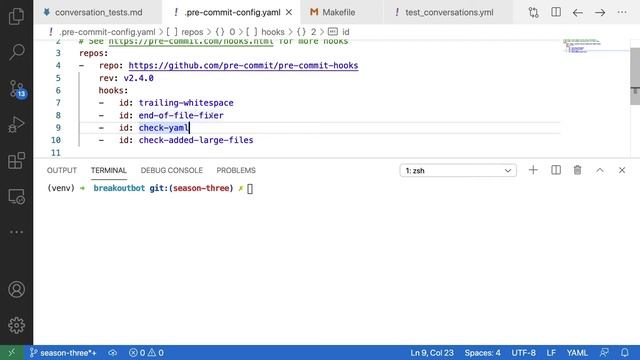
Task: Switch to the test_conversations.yml tab
Action: click(448, 12)
